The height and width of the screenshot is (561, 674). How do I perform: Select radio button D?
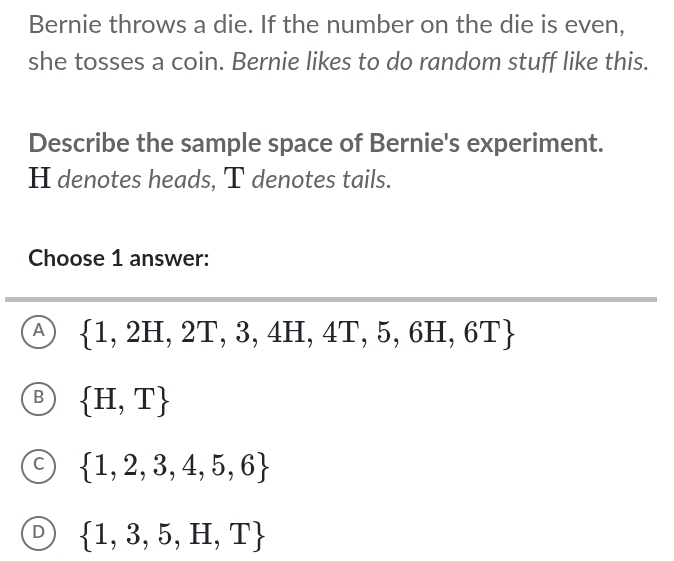click(x=39, y=532)
